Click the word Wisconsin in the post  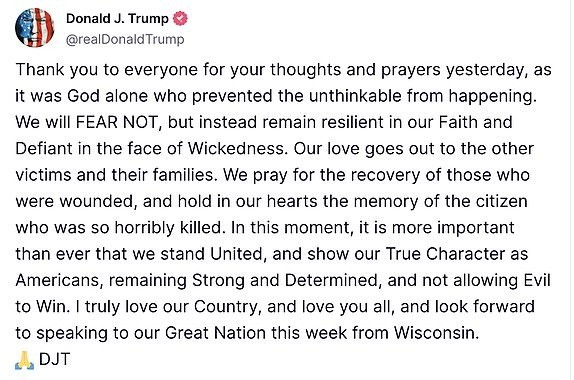436,333
